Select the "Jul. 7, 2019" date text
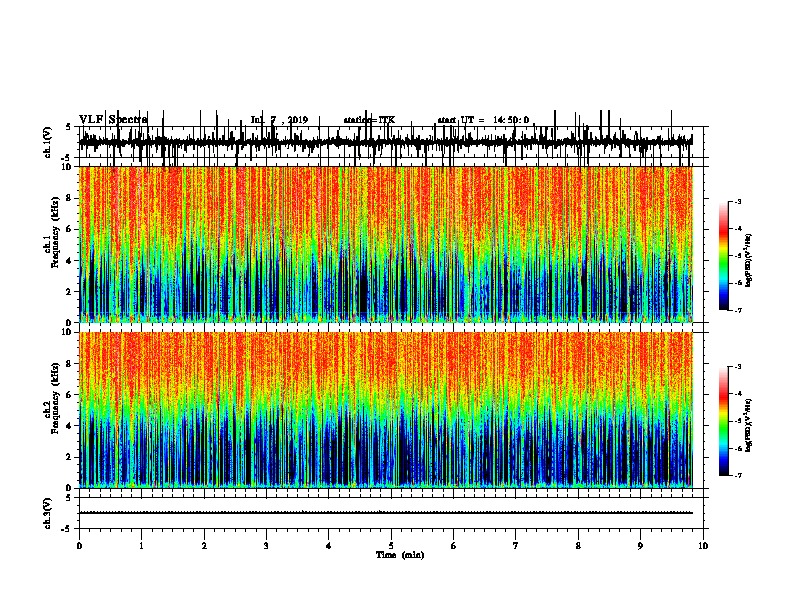Viewport: 792px width, 612px height. [x=279, y=120]
